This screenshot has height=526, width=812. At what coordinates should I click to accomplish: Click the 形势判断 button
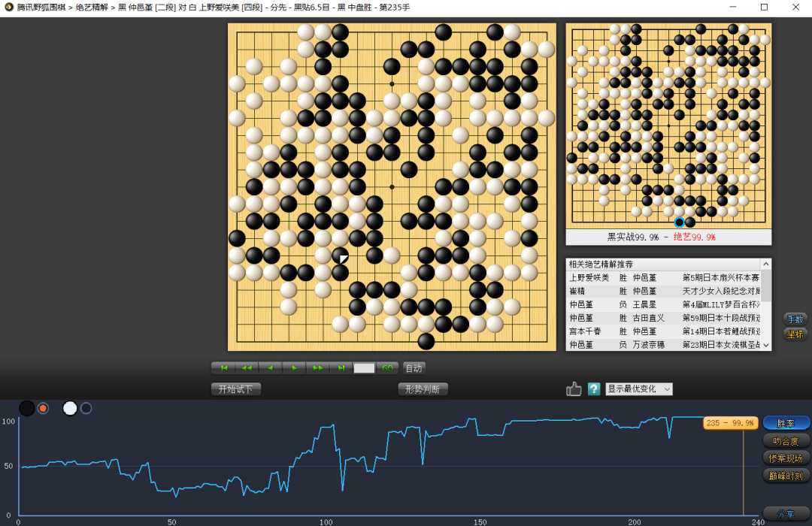point(423,388)
